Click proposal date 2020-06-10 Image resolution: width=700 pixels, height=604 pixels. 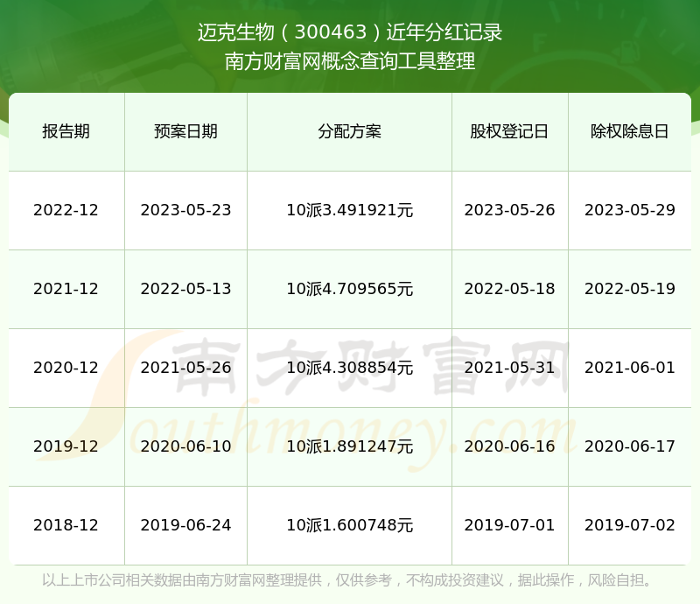[185, 446]
